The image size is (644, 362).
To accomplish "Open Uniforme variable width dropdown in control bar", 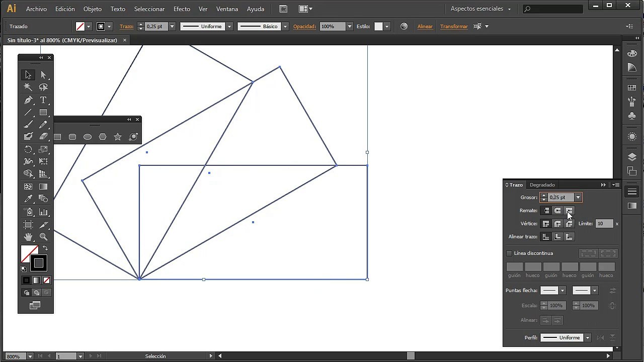I will pos(229,27).
